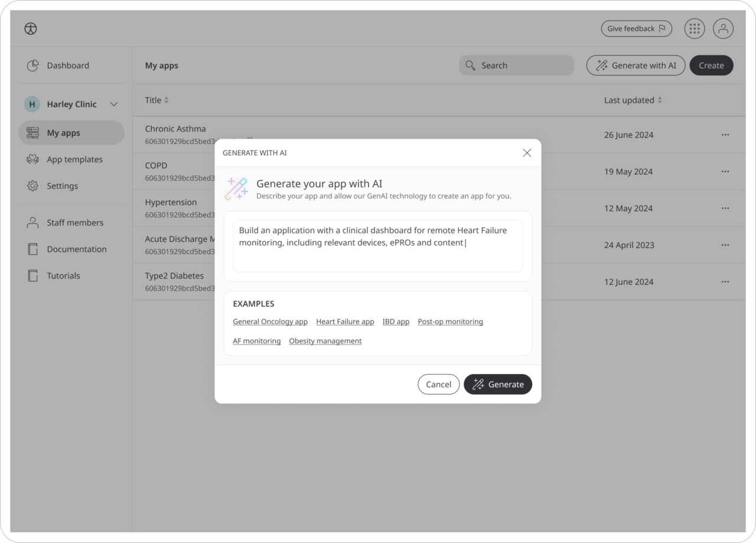Close the Generate with AI dialog

(527, 153)
